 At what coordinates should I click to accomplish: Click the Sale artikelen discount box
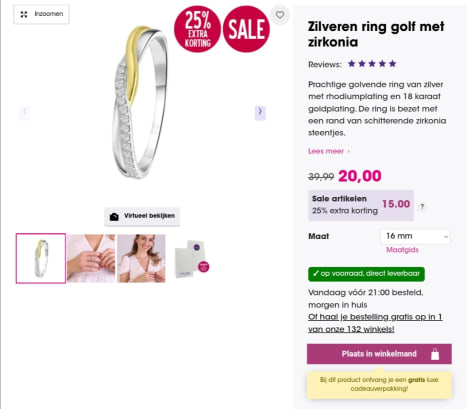point(361,205)
